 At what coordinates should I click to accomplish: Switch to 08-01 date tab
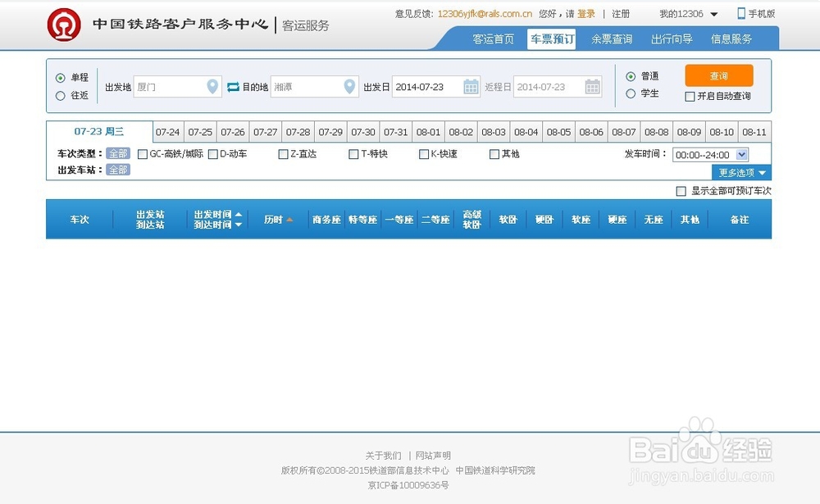pyautogui.click(x=428, y=132)
